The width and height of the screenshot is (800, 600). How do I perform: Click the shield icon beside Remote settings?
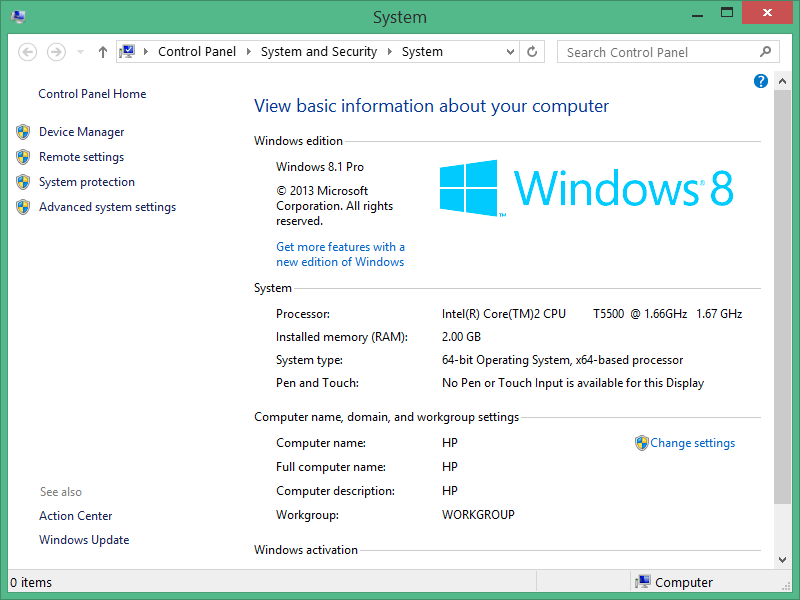click(x=23, y=157)
